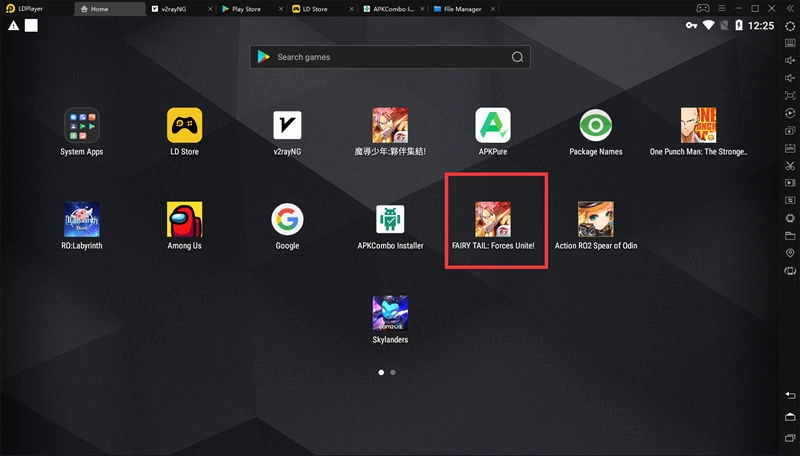Launch RO:Labyrinth game

[81, 219]
